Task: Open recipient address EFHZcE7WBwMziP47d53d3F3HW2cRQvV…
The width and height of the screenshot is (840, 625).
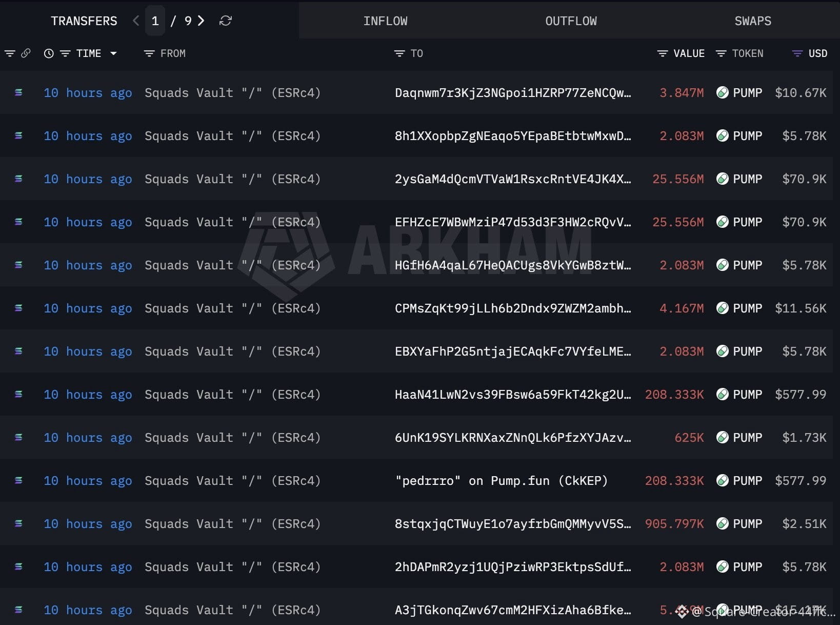Action: click(x=513, y=222)
